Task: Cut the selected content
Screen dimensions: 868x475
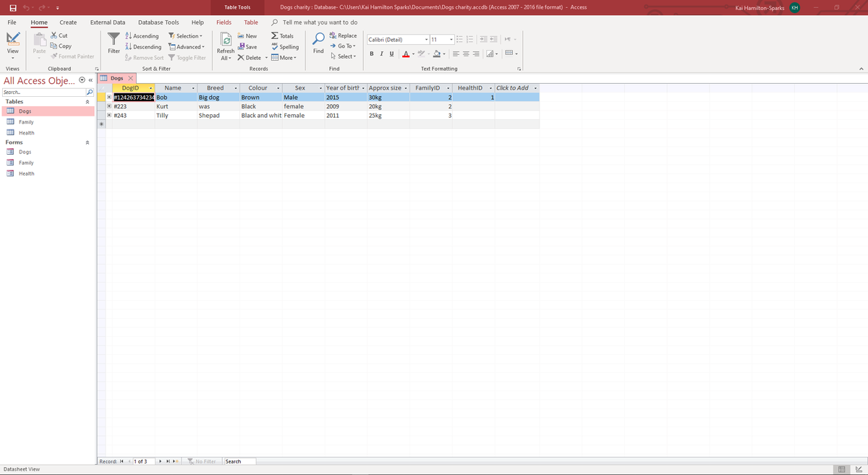Action: [x=59, y=35]
